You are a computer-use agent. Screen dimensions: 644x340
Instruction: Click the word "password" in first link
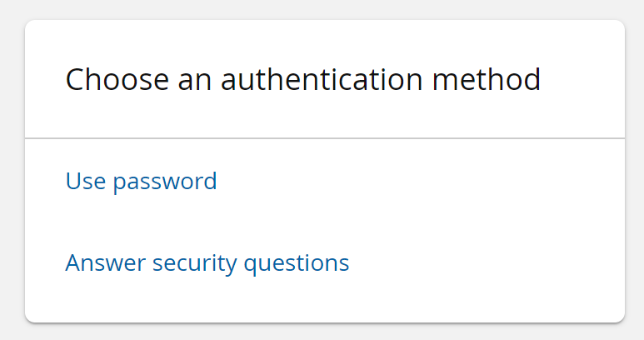pyautogui.click(x=165, y=181)
